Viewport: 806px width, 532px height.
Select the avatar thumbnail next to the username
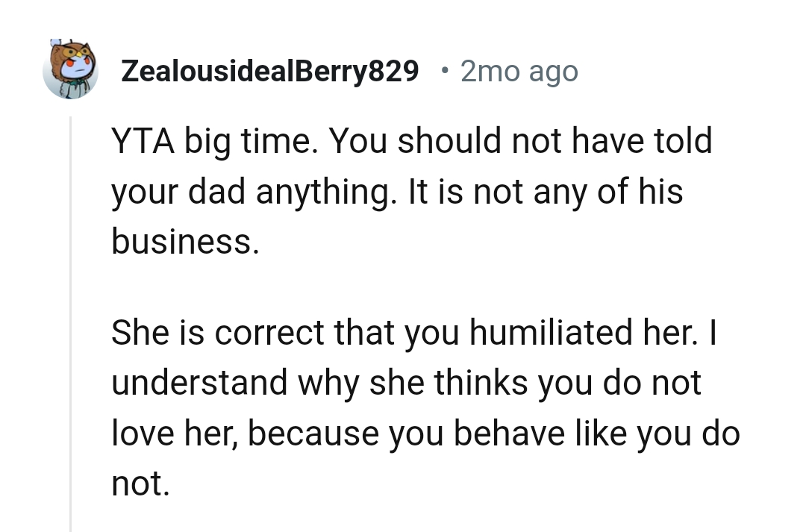[71, 69]
